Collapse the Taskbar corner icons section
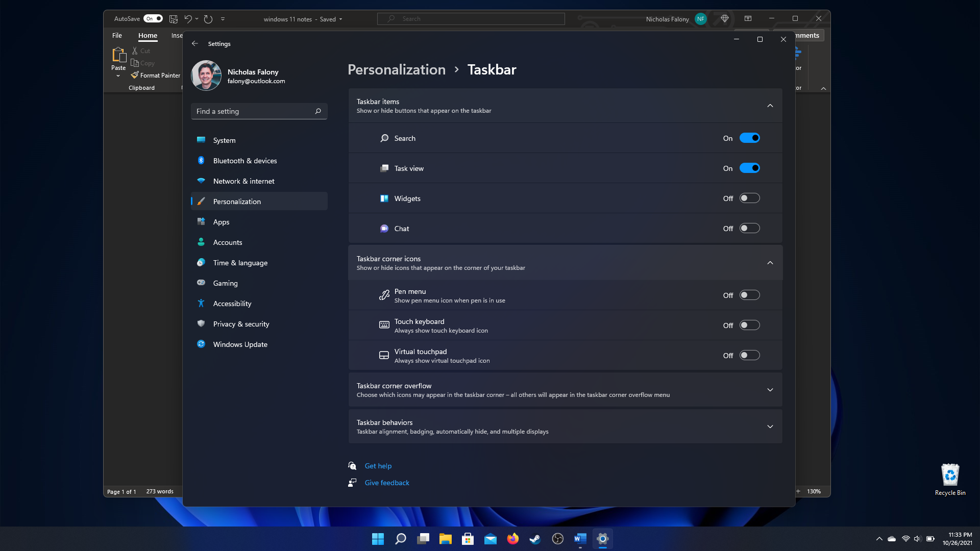The height and width of the screenshot is (551, 980). tap(770, 263)
